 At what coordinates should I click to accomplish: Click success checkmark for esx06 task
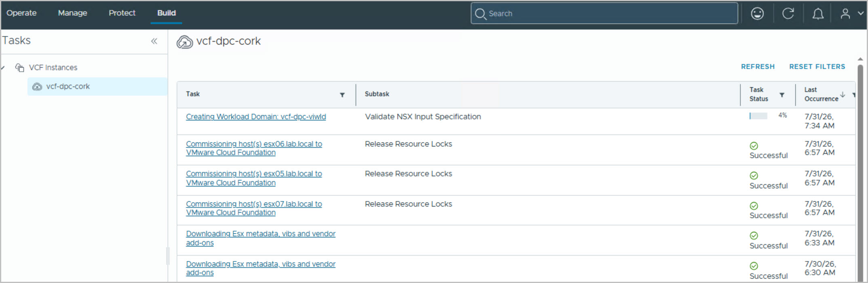tap(754, 146)
